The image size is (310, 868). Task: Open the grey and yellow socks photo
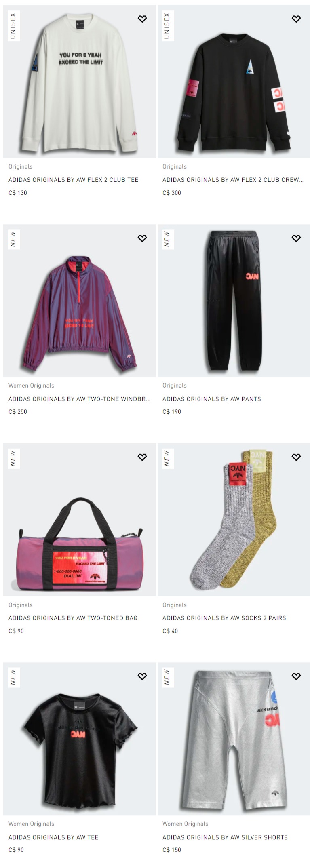click(234, 520)
